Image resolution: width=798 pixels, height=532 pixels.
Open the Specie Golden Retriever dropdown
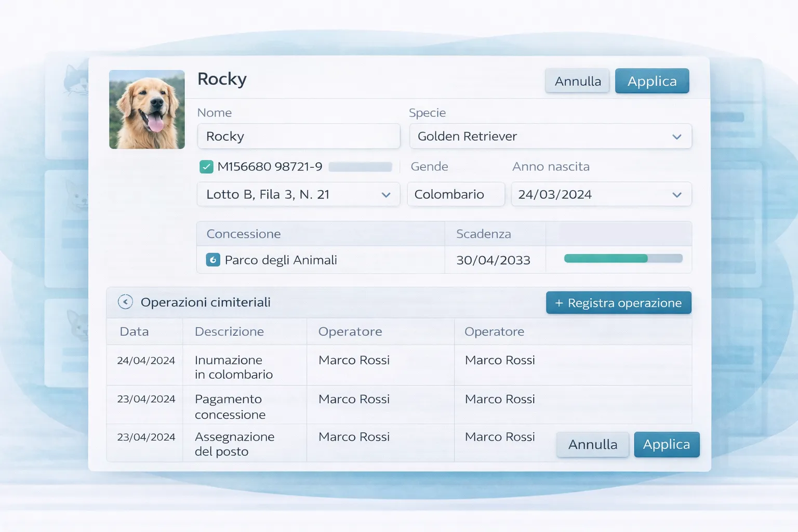pos(550,136)
